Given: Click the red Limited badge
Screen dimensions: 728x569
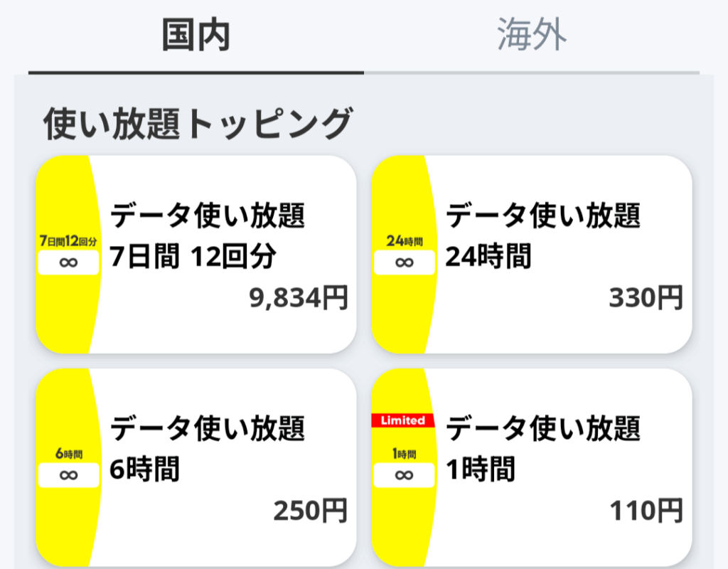Looking at the screenshot, I should point(402,420).
